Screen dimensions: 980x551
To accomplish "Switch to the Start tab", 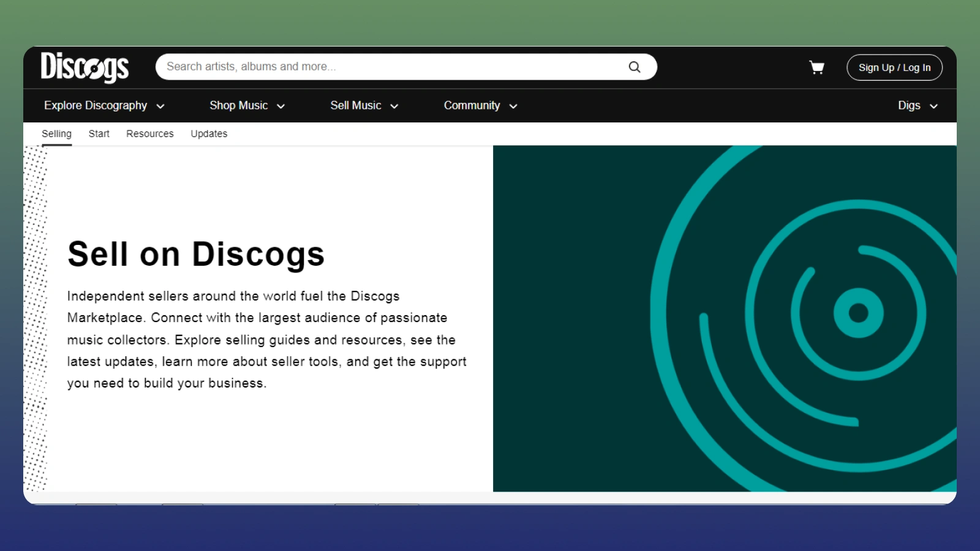I will [99, 133].
